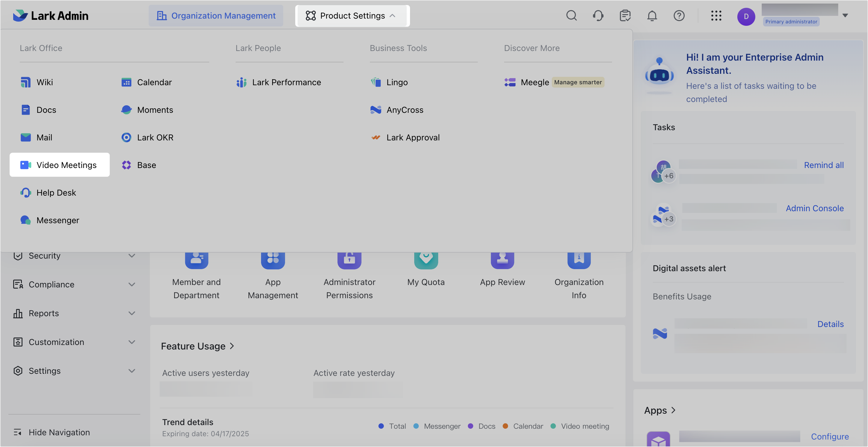
Task: Click the Enterprise Admin Assistant robot
Action: point(659,75)
